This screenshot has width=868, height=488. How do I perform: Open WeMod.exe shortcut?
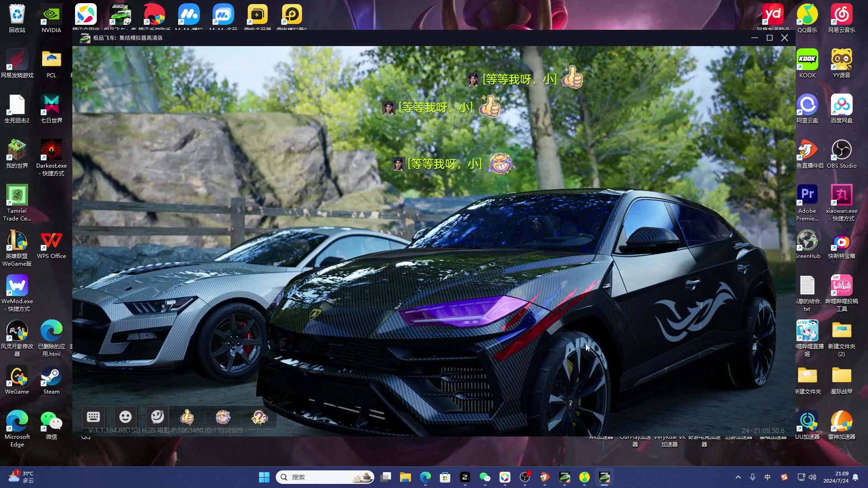pos(17,293)
